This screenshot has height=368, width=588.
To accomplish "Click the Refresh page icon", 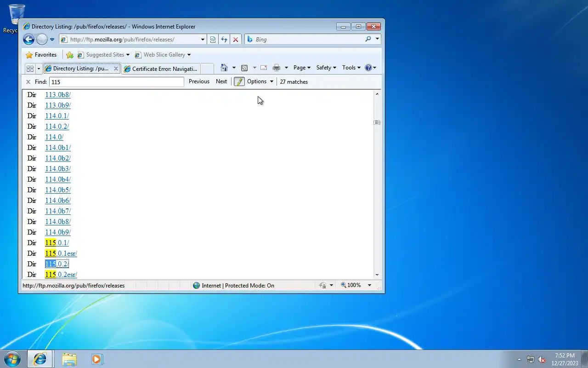I will click(224, 40).
